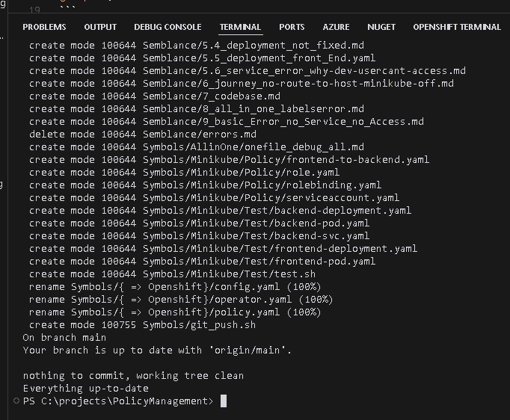The height and width of the screenshot is (420, 510).
Task: Click the 9_basic_Error_no_Service_no_Access.md line
Action: point(227,121)
